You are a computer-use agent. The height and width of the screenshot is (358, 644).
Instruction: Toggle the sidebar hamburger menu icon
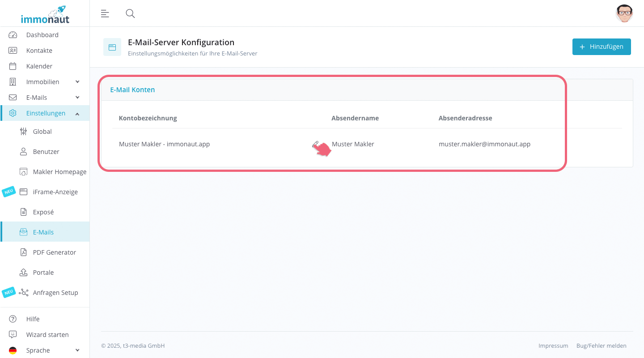(105, 13)
